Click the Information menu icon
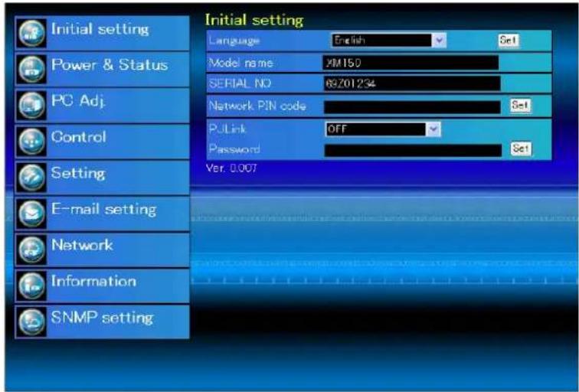 [x=31, y=286]
